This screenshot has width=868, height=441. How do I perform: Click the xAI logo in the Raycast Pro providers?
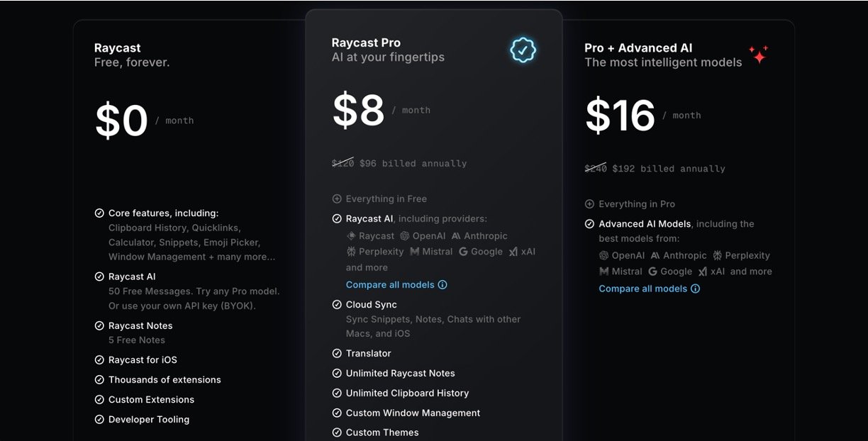pos(513,252)
